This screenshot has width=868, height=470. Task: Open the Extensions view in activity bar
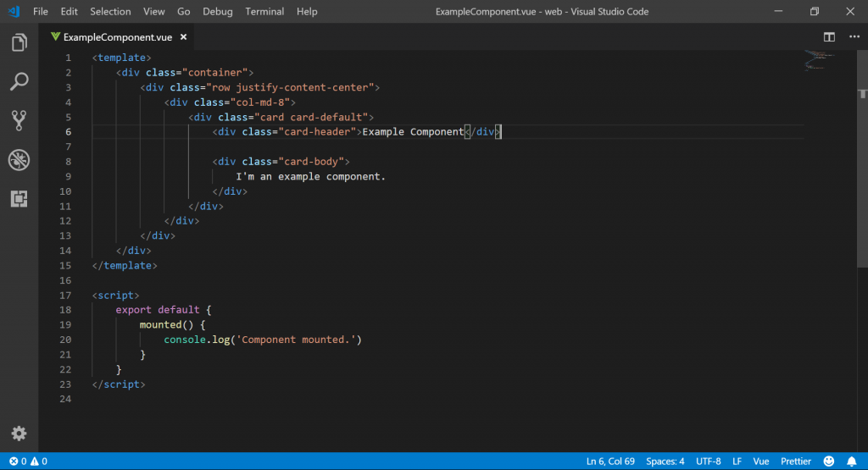tap(19, 198)
